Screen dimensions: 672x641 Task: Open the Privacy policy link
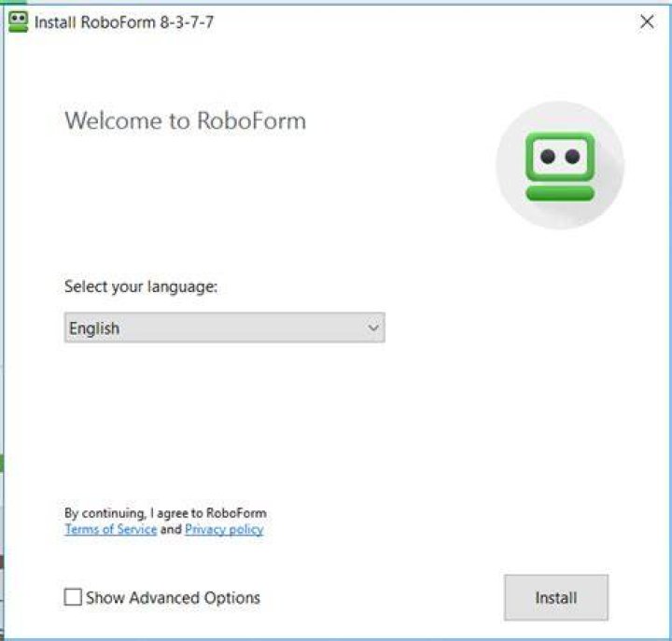(224, 529)
